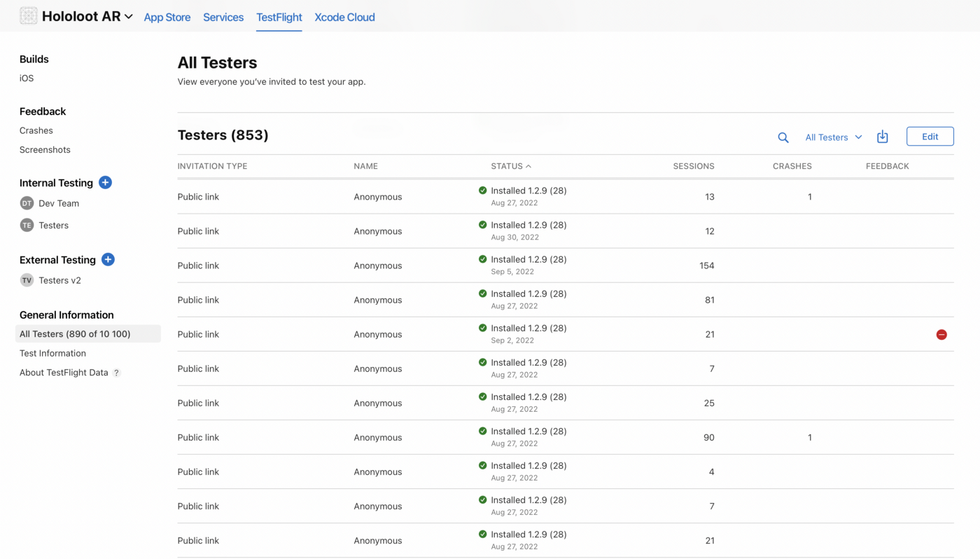Click the Sessions column header
The height and width of the screenshot is (559, 980).
(x=693, y=167)
